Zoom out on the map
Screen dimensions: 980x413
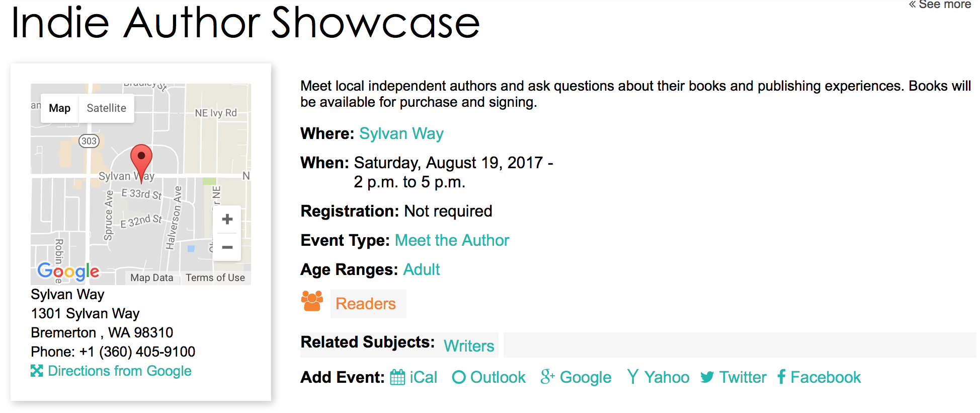[227, 247]
